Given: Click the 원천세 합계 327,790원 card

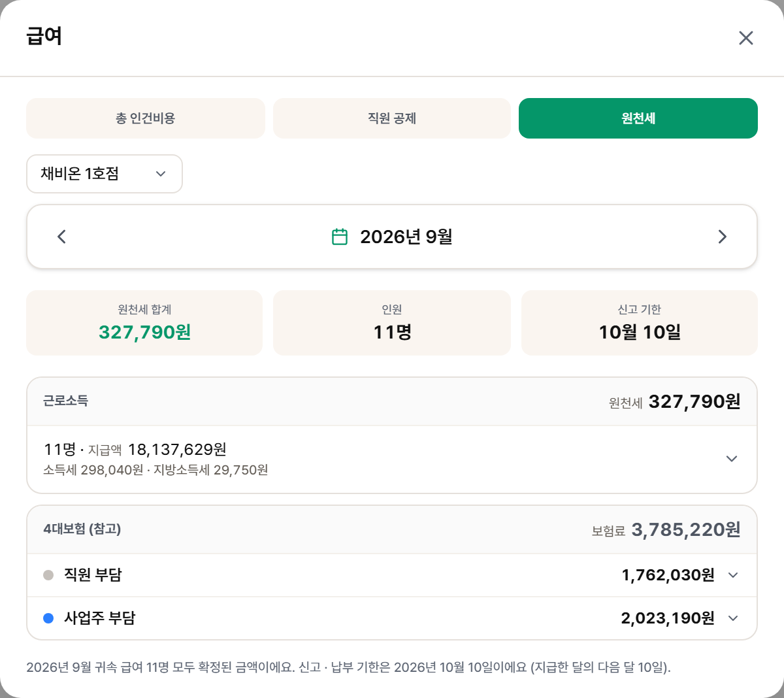Looking at the screenshot, I should pyautogui.click(x=144, y=323).
